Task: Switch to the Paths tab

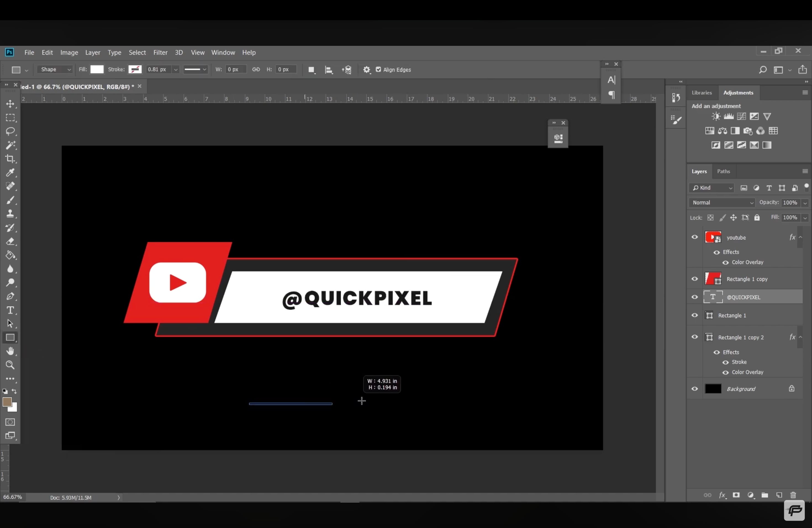Action: pyautogui.click(x=723, y=171)
